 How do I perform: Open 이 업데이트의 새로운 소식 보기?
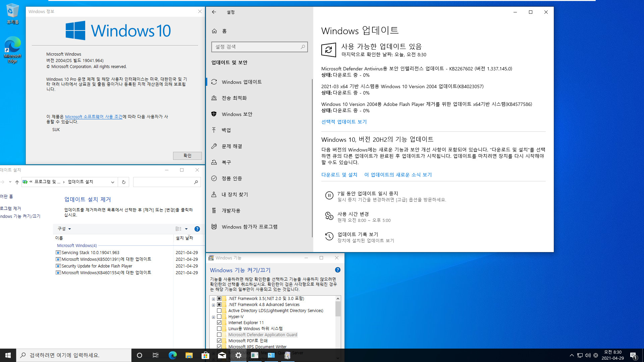pos(398,175)
